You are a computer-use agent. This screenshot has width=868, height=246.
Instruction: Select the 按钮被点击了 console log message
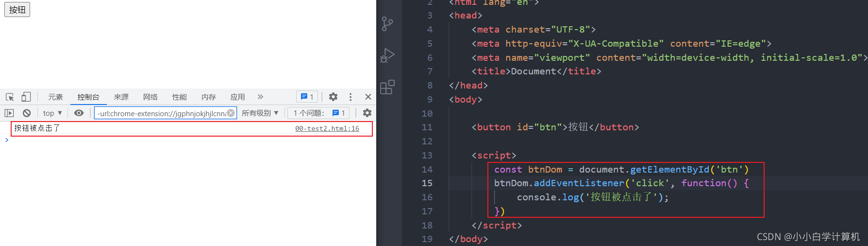pos(37,128)
